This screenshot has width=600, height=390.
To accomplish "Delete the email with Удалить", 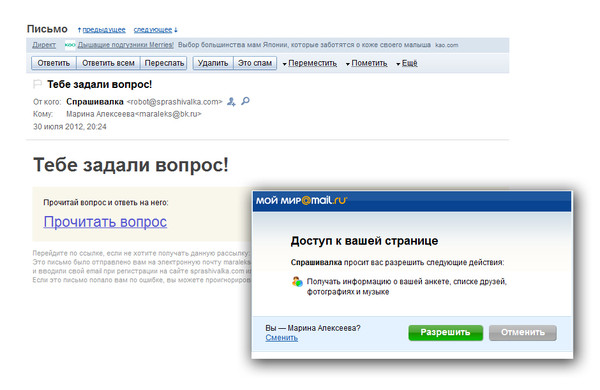I will pyautogui.click(x=213, y=63).
